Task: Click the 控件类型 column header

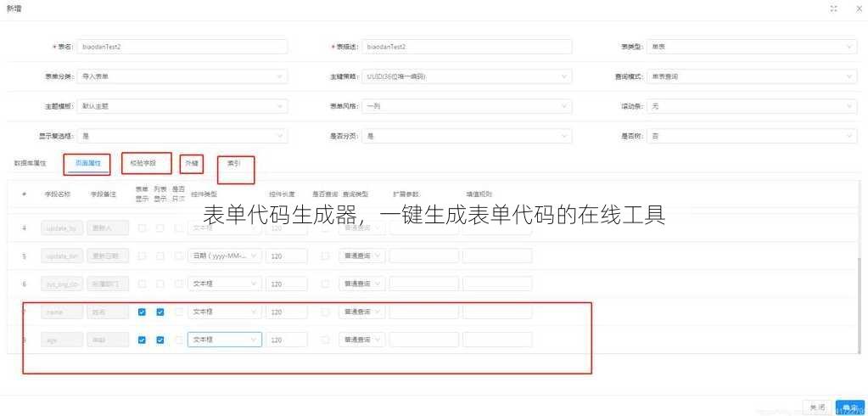Action: point(204,194)
